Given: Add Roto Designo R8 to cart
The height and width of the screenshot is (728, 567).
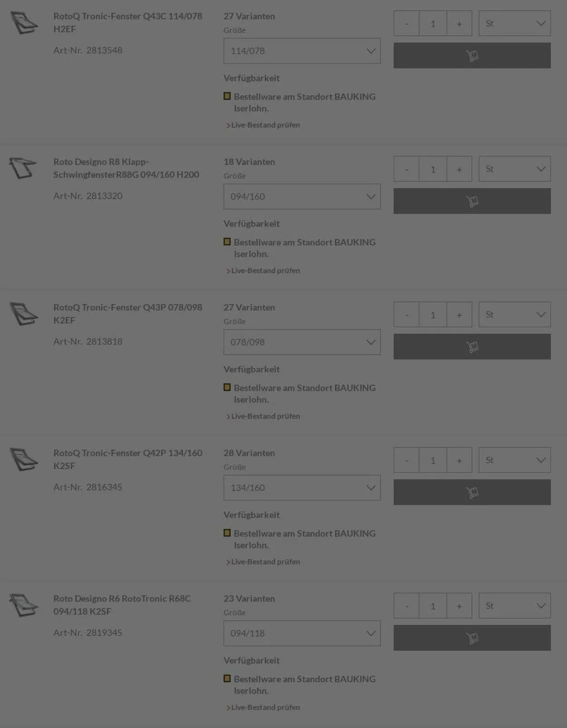Looking at the screenshot, I should pyautogui.click(x=472, y=201).
